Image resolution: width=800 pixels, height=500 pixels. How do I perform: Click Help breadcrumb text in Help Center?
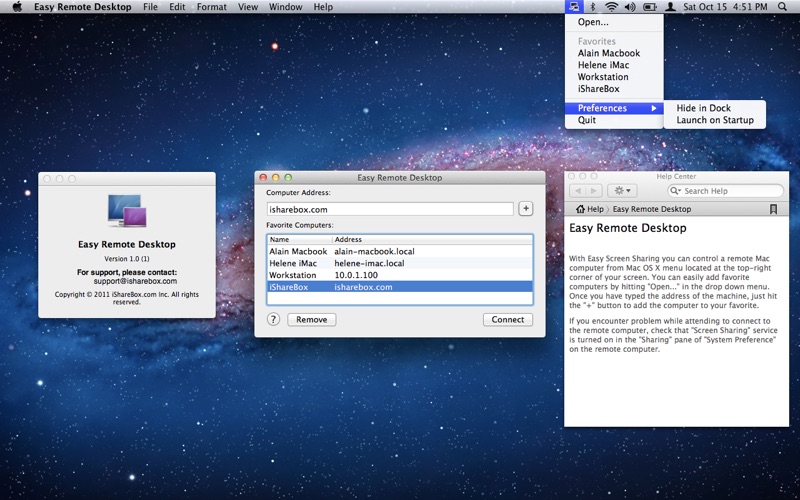[595, 209]
